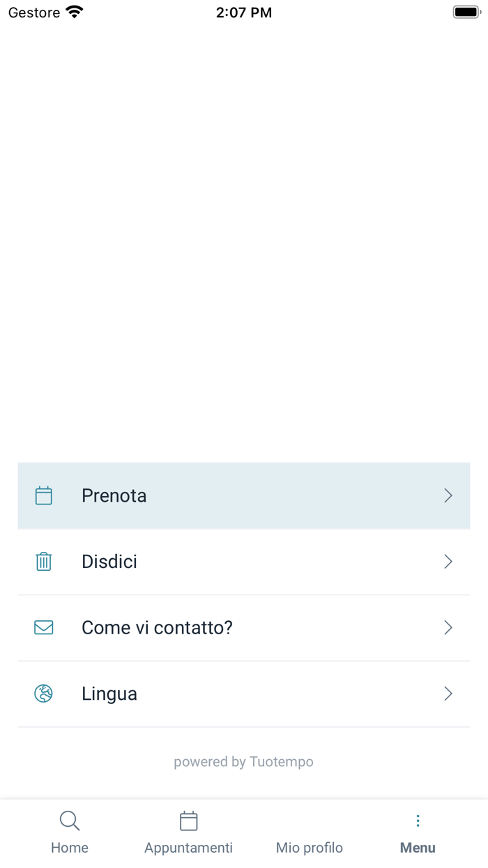
Task: Expand Prenota with its chevron arrow
Action: click(448, 495)
